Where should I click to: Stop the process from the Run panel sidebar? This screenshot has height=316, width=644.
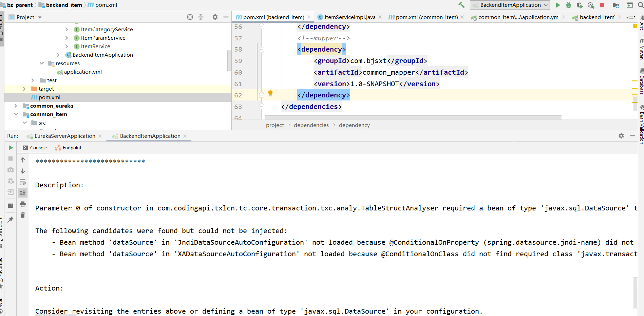(x=11, y=159)
